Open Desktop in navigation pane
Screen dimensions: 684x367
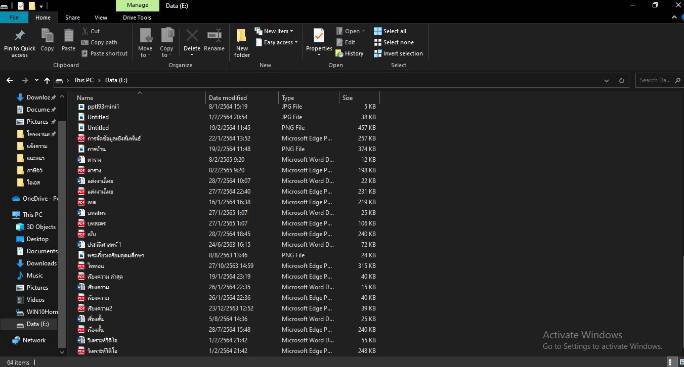coord(32,239)
